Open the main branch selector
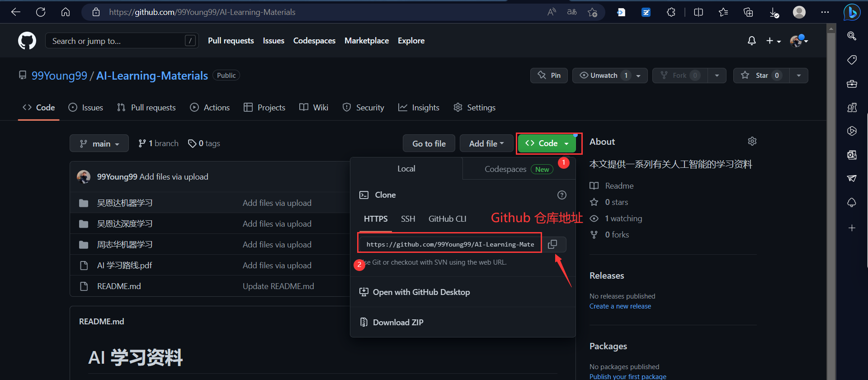 [99, 143]
